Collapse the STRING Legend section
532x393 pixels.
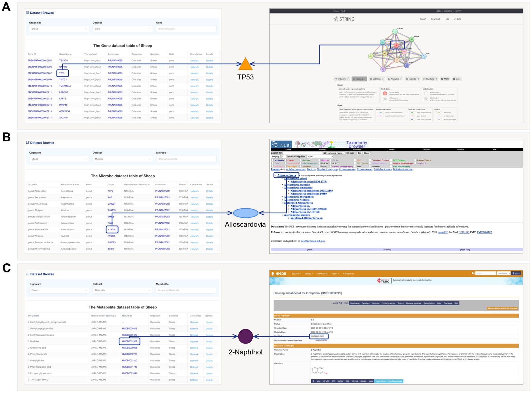coord(359,79)
